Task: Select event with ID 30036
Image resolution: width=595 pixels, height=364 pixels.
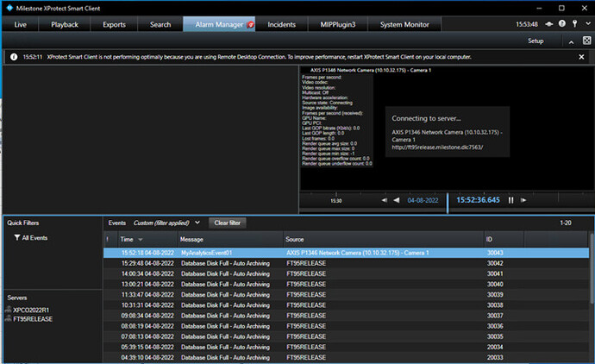Action: (346, 326)
